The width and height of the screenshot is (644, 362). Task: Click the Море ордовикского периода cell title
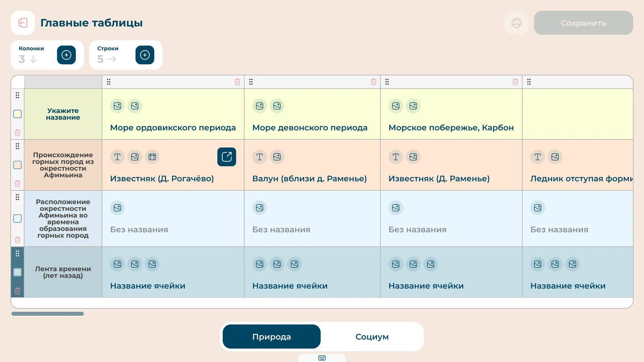click(x=173, y=128)
